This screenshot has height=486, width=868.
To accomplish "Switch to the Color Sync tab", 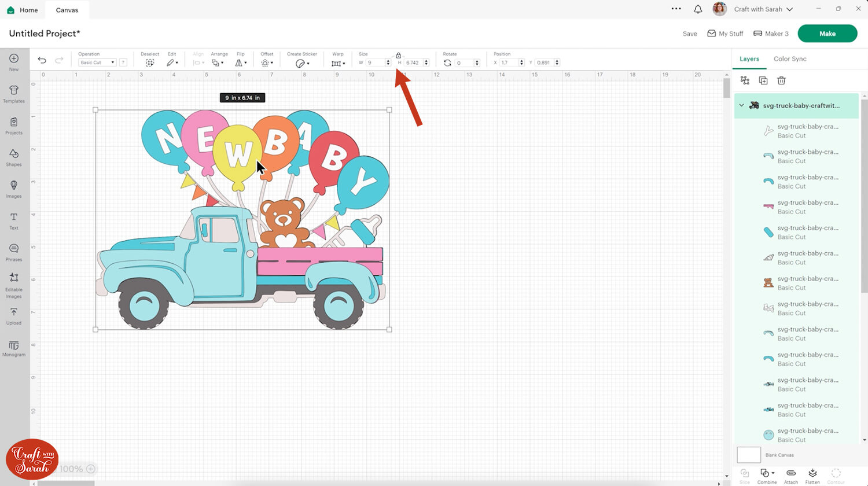I will pyautogui.click(x=789, y=58).
